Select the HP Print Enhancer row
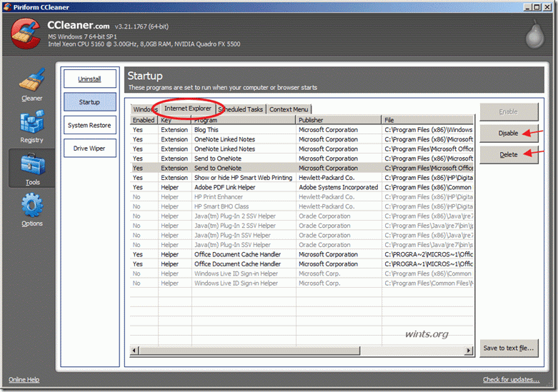The width and height of the screenshot is (558, 392). [x=302, y=196]
